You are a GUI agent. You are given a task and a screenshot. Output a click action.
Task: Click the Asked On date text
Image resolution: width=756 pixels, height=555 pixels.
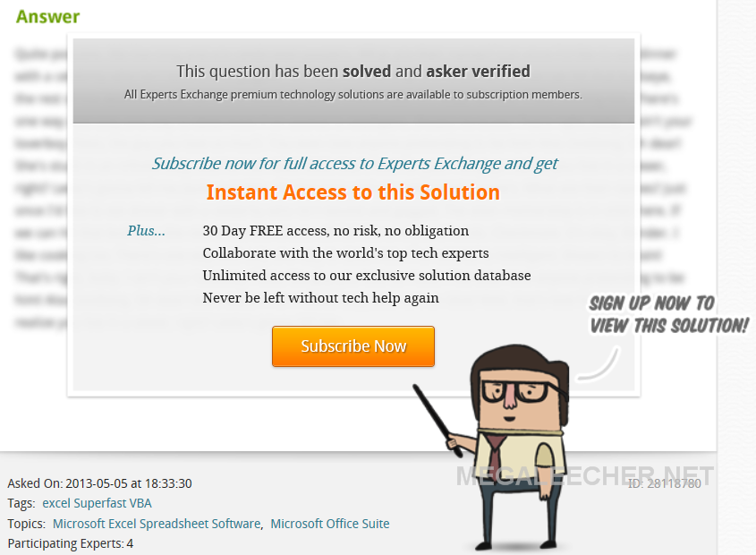click(100, 483)
